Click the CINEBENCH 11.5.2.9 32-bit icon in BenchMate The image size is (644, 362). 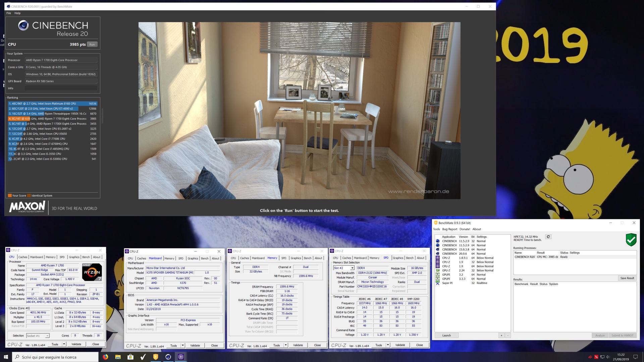click(x=437, y=241)
